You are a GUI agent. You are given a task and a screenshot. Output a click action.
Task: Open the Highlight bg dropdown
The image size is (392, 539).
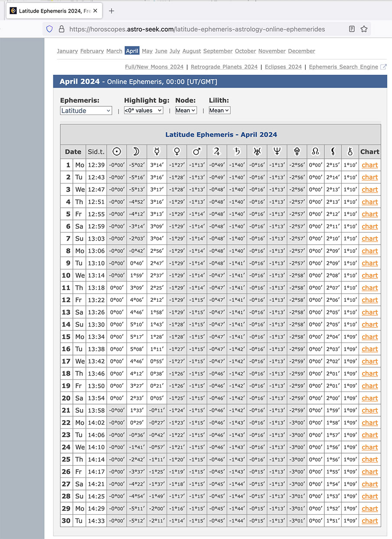coord(144,111)
